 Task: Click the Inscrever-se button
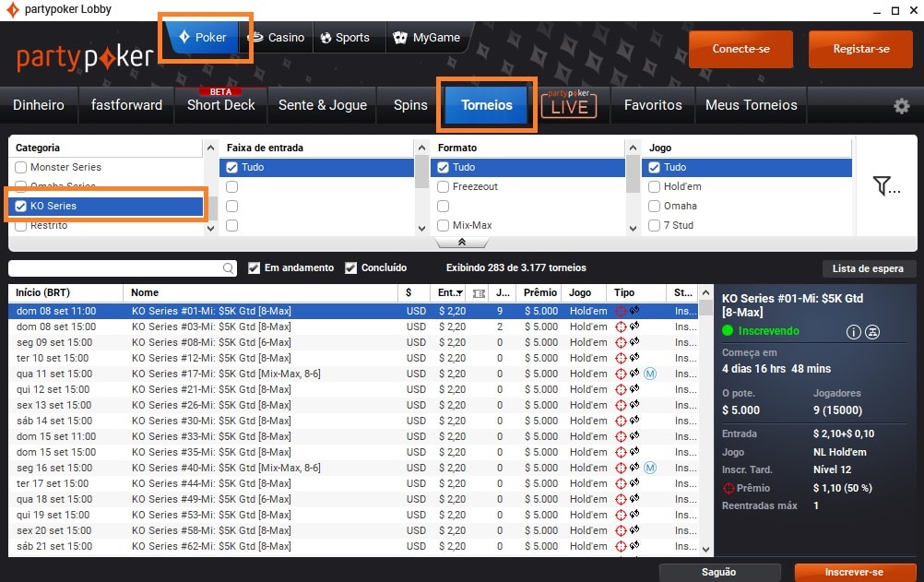coord(854,572)
